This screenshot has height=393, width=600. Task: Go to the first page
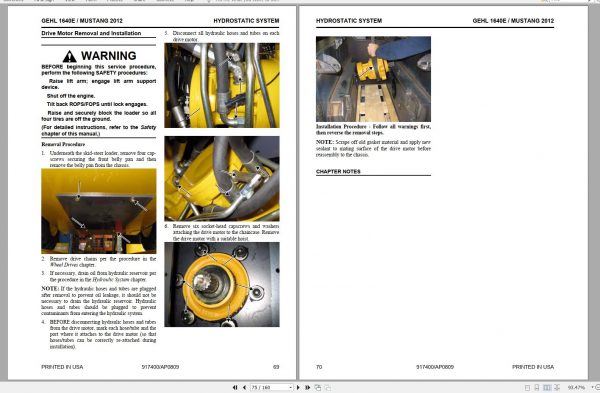[235, 388]
